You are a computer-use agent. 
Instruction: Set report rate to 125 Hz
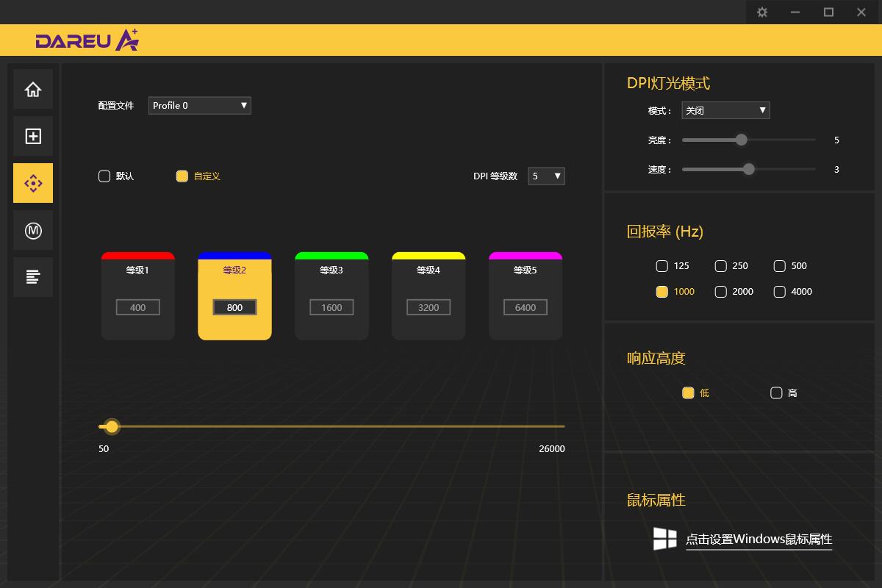[662, 266]
